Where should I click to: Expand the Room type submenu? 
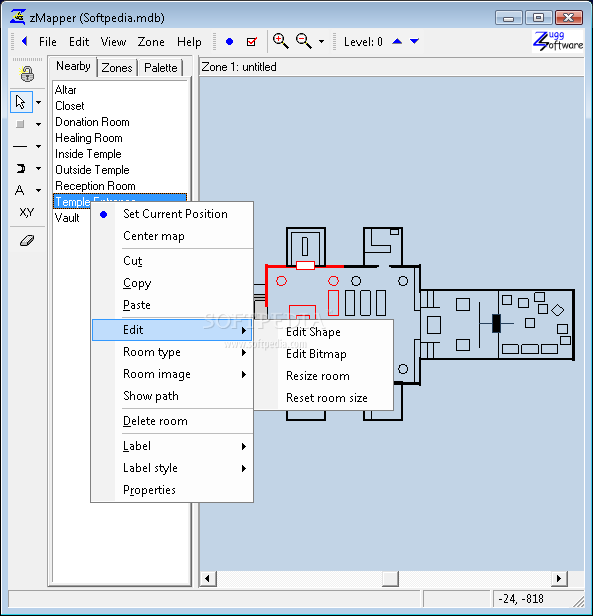(172, 352)
